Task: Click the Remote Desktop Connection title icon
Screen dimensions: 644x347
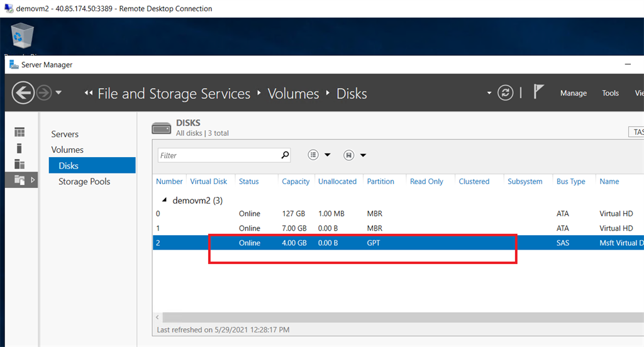Action: coord(9,8)
